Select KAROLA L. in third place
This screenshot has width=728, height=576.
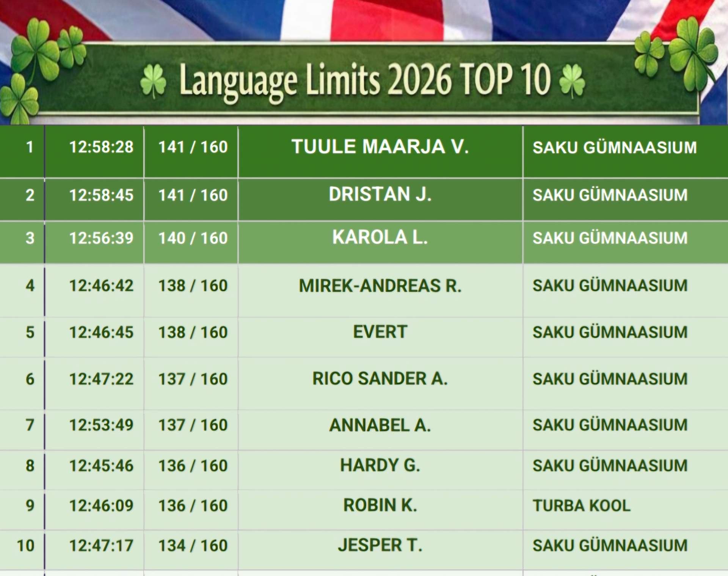coord(380,238)
